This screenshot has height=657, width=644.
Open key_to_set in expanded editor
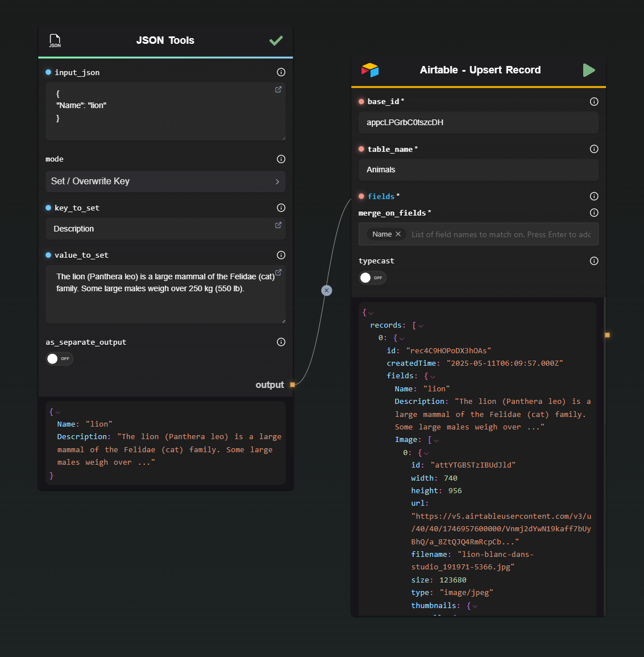(x=278, y=225)
